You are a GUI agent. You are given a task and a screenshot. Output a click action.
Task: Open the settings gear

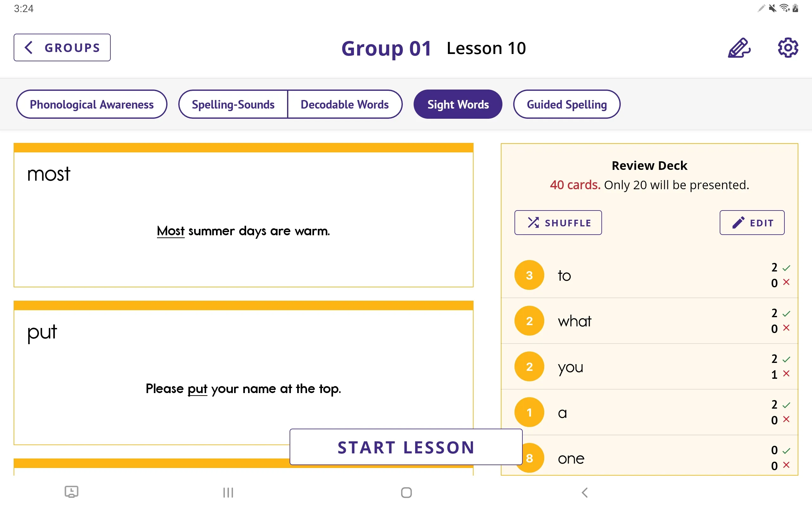tap(788, 48)
